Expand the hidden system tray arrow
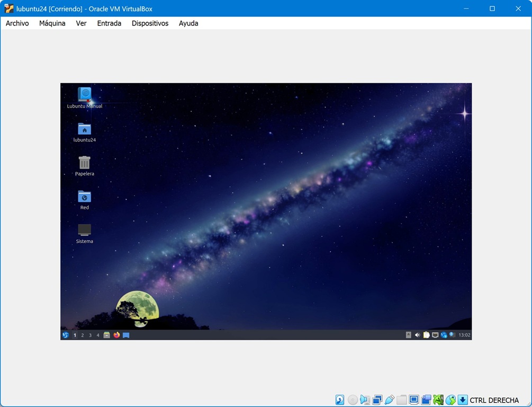532x407 pixels. pos(408,335)
